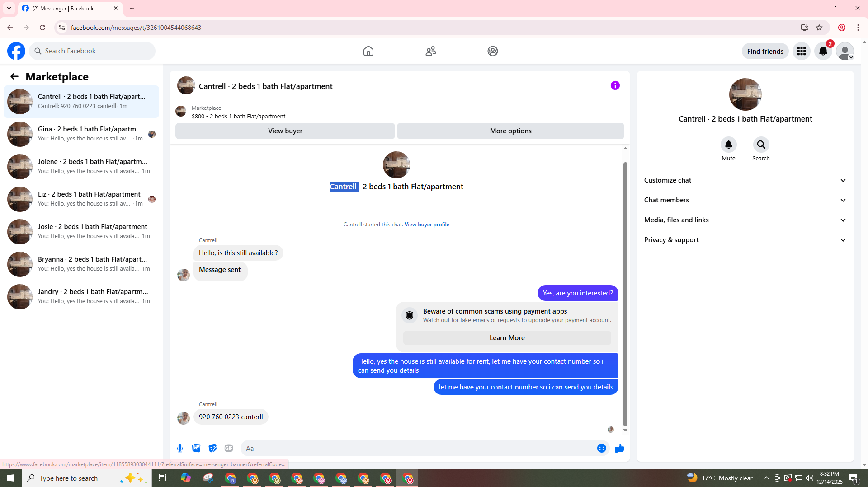
Task: Bookmark this page star icon
Action: (x=819, y=28)
